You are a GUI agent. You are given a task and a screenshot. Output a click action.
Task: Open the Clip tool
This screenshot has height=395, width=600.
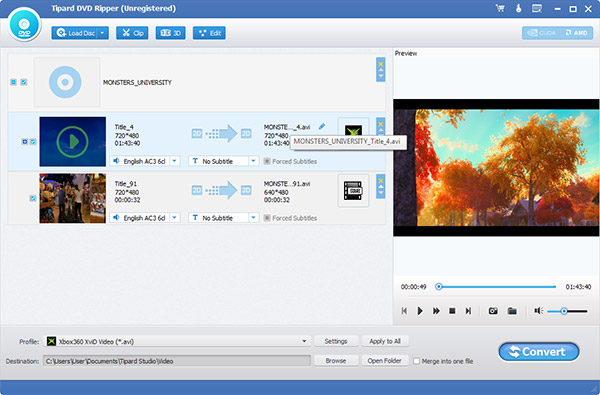[132, 33]
